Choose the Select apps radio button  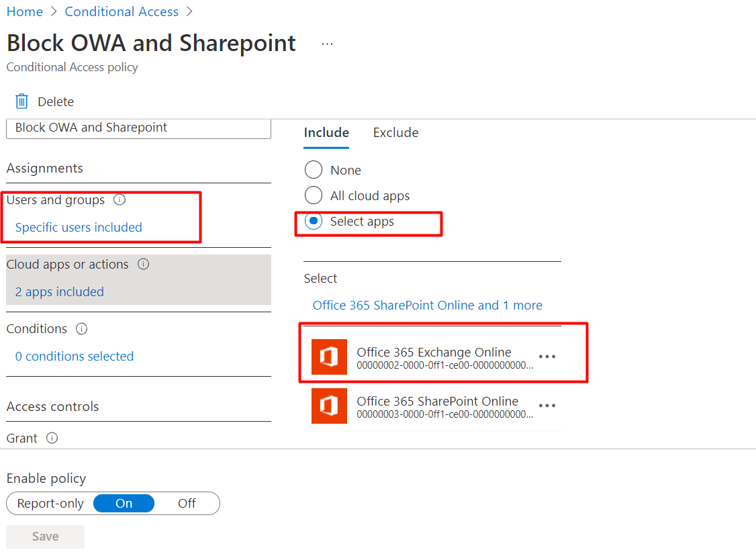tap(314, 221)
